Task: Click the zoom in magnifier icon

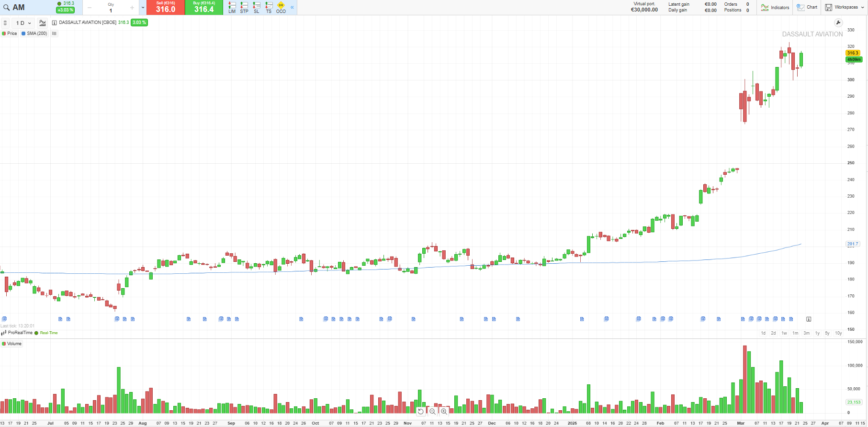Action: [x=444, y=411]
